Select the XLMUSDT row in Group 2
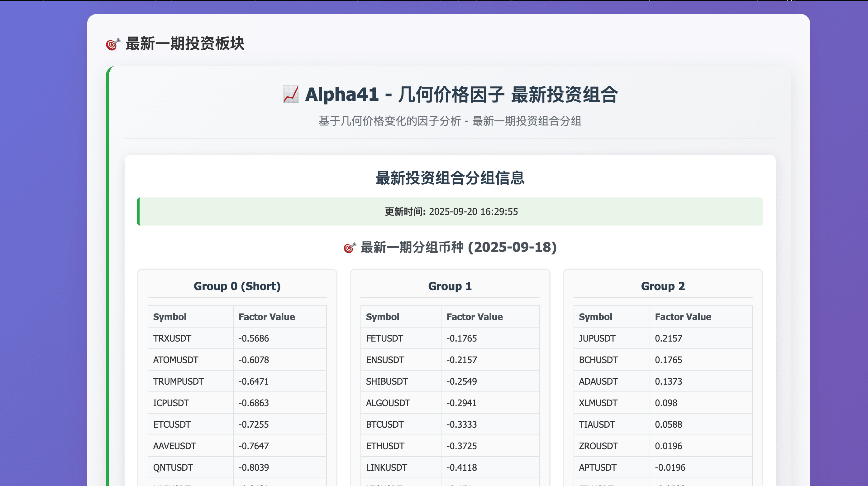The width and height of the screenshot is (868, 486). coord(663,403)
